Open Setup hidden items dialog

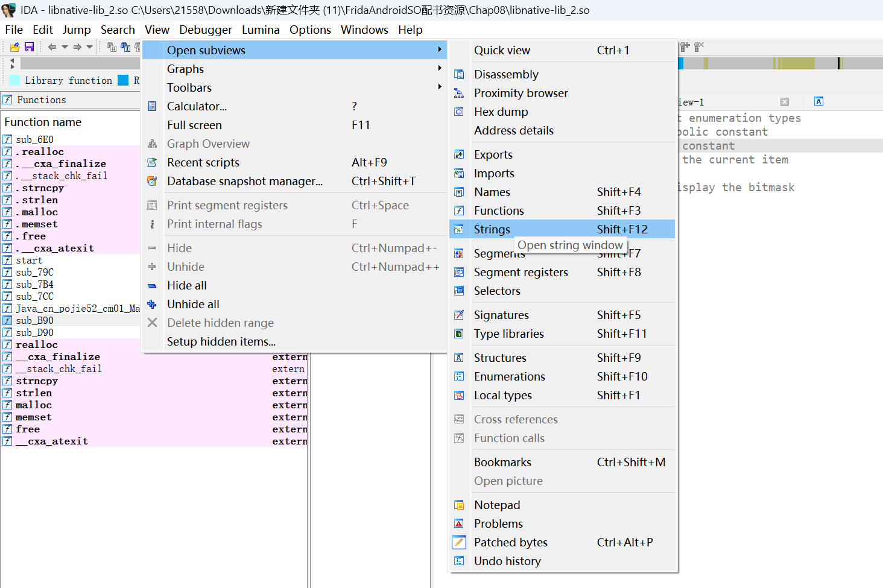[295, 341]
